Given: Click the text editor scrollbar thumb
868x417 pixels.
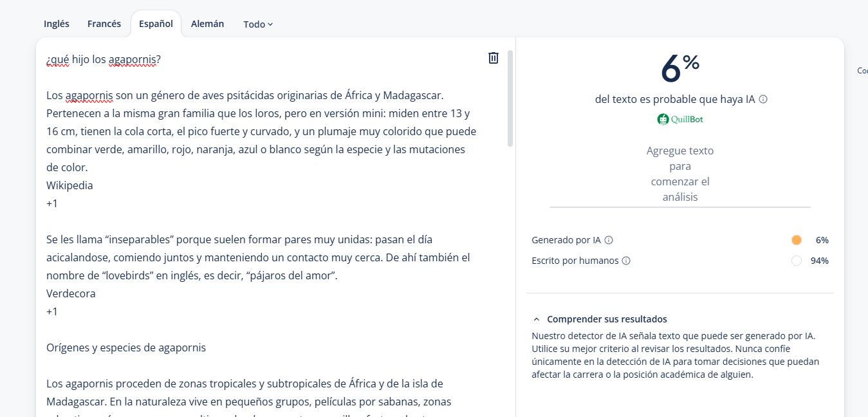Looking at the screenshot, I should coord(510,98).
